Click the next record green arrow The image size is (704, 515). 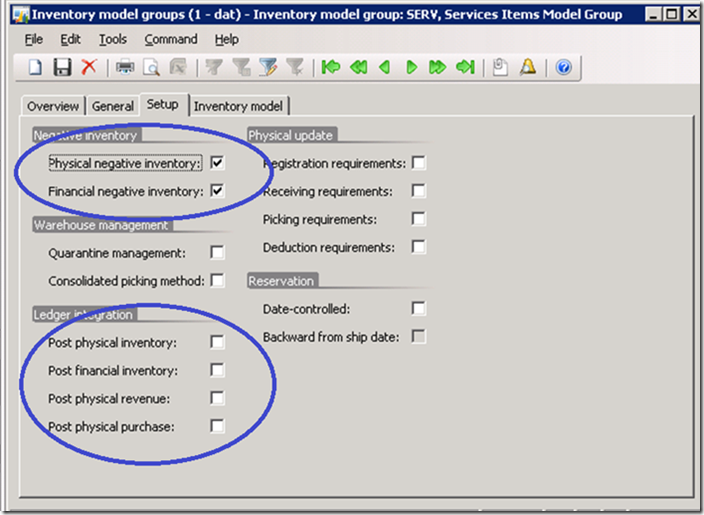(411, 68)
